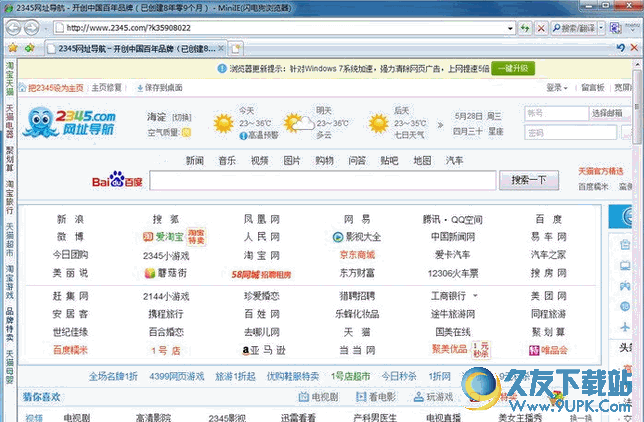644x422 pixels.
Task: Click the airplane icon in right sidebar
Action: [x=625, y=327]
